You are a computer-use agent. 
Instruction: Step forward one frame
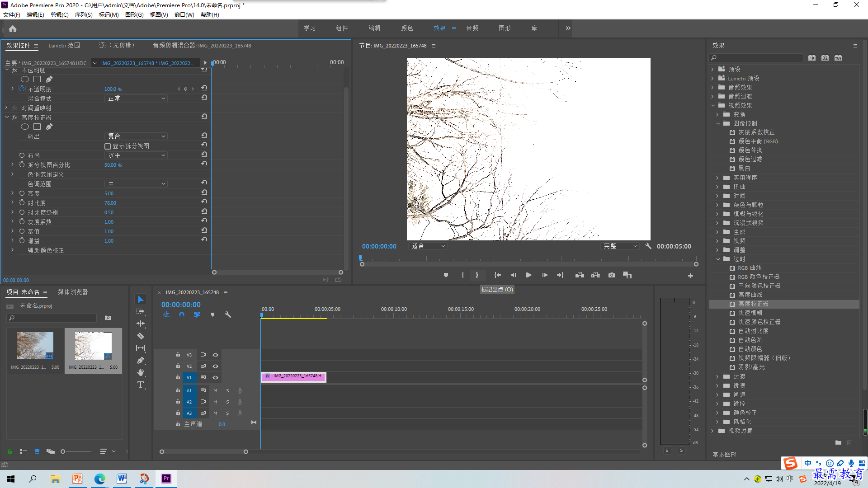coord(545,275)
